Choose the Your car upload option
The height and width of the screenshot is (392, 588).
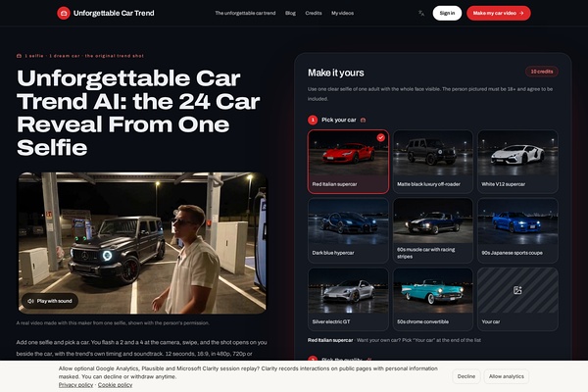517,299
